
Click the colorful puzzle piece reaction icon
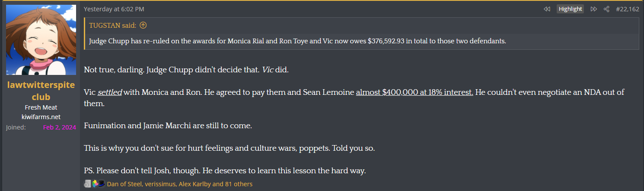(x=94, y=184)
